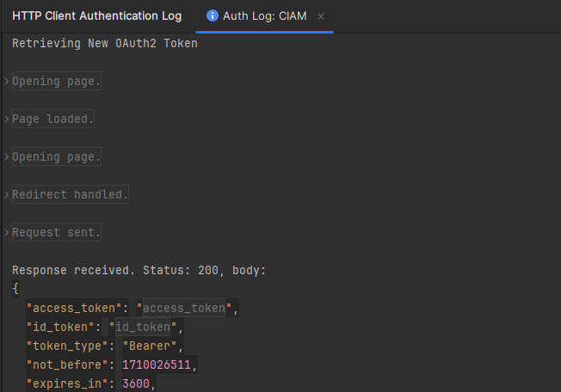Click the "id_token" JSON key
Viewport: 561px width, 392px height.
(x=60, y=327)
